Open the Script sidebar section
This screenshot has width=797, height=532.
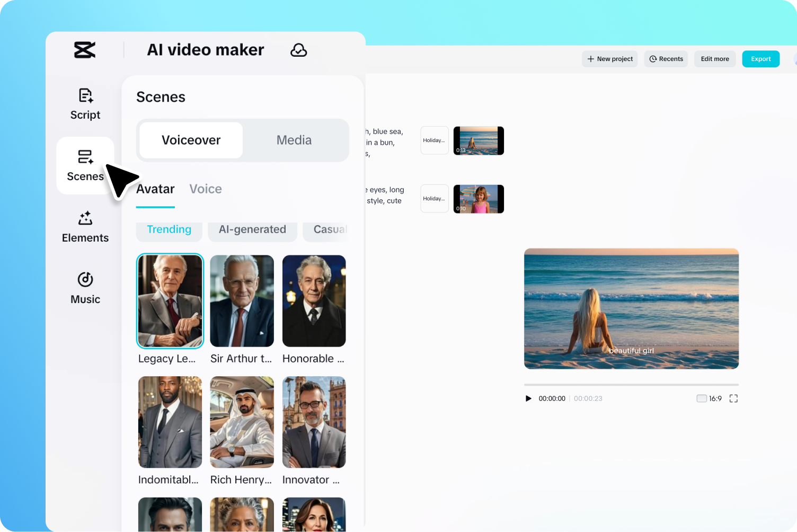pyautogui.click(x=85, y=104)
